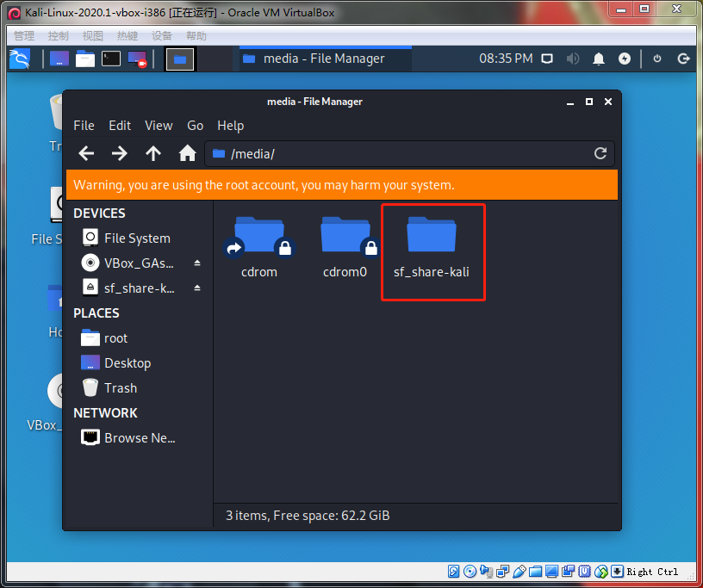The image size is (703, 588).
Task: Click the VirtualBox hard disk activity indicator
Action: pos(453,572)
